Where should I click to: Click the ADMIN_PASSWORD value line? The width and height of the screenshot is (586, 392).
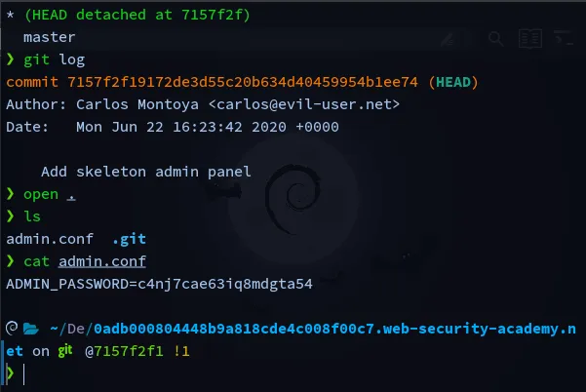pos(159,284)
